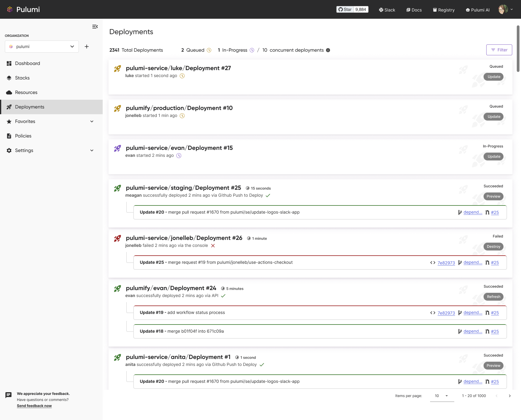This screenshot has height=420, width=521.
Task: Expand the Favorites section chevron
Action: [92, 121]
